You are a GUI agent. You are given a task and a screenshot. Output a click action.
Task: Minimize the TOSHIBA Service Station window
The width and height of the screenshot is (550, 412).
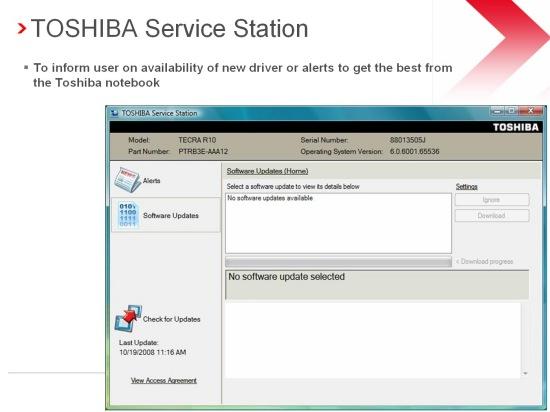(497, 111)
